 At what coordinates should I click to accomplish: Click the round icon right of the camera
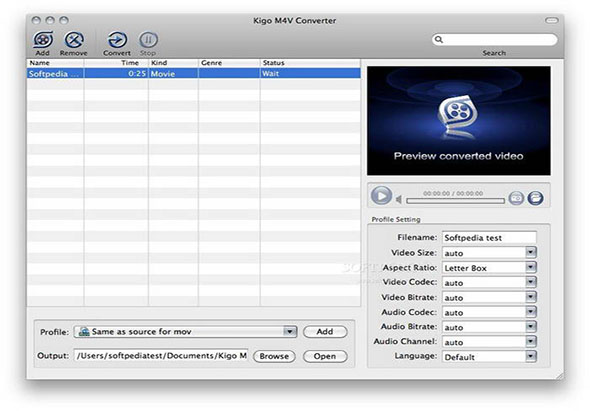point(535,198)
